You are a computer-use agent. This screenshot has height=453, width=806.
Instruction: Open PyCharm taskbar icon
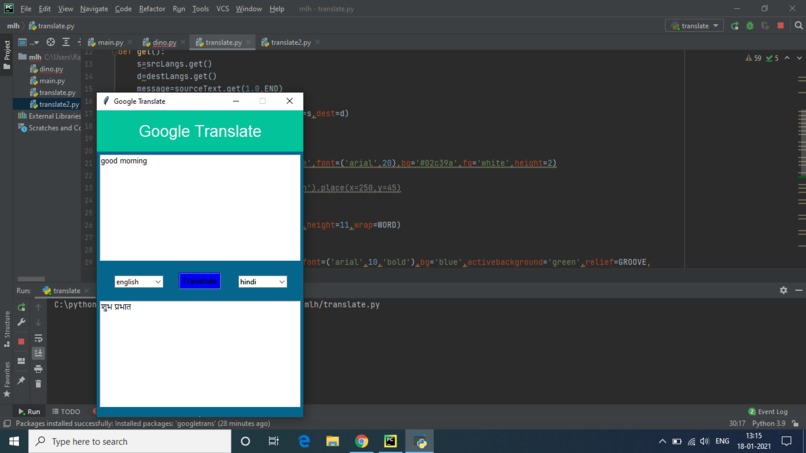point(390,441)
